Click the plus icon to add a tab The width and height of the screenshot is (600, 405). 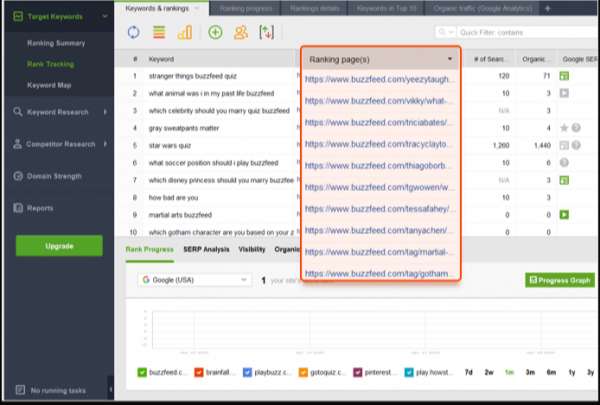548,8
